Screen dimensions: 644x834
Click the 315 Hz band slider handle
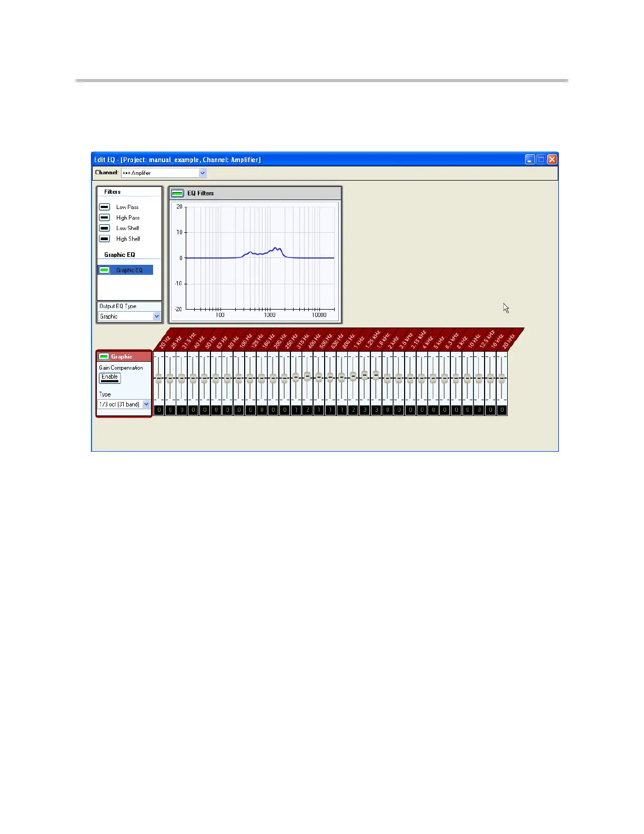point(296,377)
